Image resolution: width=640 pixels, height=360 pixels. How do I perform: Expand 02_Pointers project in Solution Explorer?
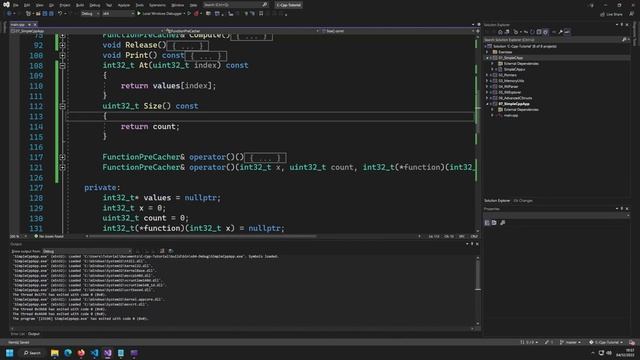coord(487,75)
